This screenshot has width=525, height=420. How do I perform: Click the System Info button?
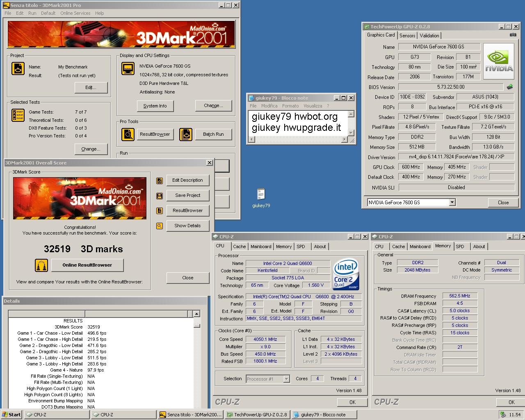click(155, 106)
